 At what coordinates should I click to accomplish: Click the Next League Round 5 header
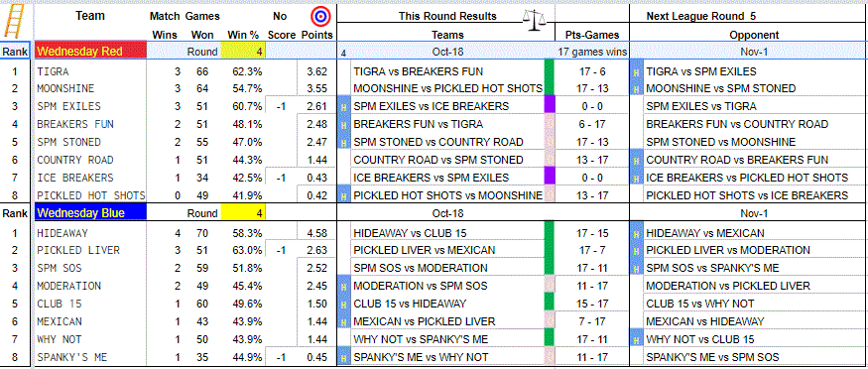[x=693, y=16]
